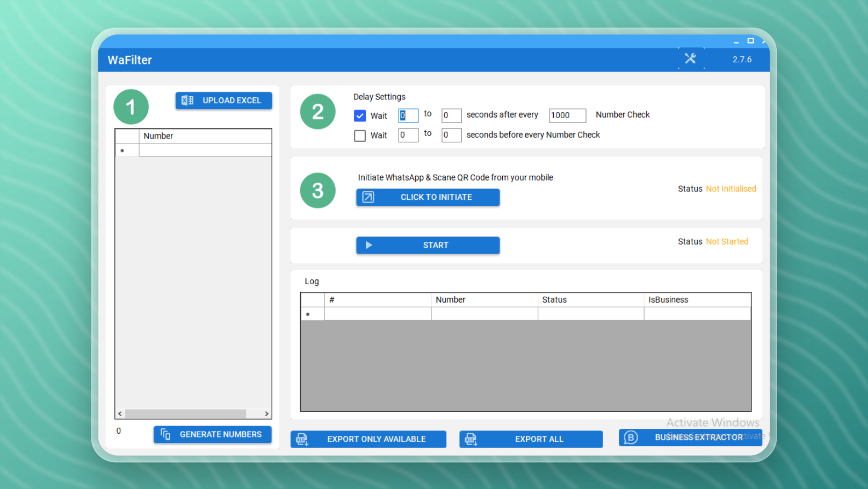868x489 pixels.
Task: Click the Excel icon on Upload Excel
Action: coord(187,100)
